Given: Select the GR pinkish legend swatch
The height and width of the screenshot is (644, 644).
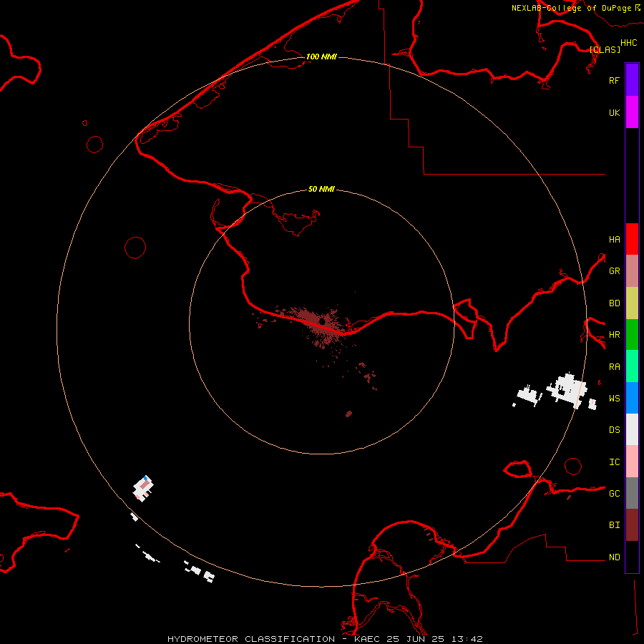Looking at the screenshot, I should [632, 271].
